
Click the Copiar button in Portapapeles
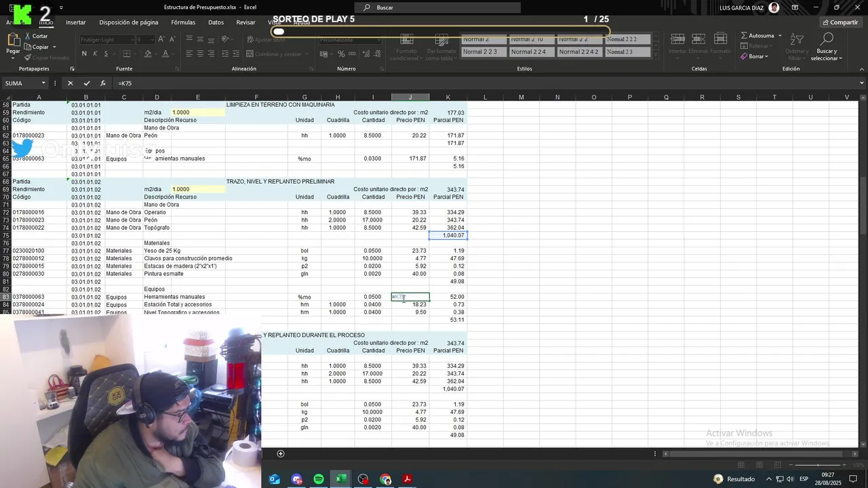click(x=36, y=47)
